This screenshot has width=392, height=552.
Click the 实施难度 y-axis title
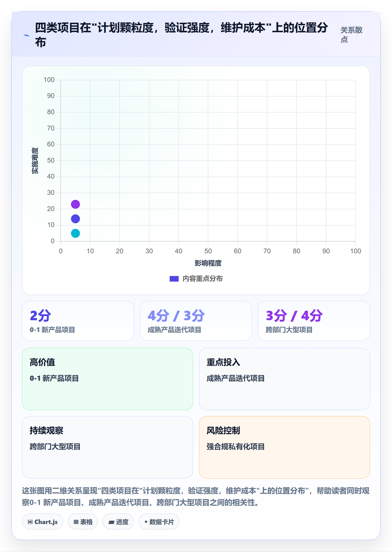(35, 161)
